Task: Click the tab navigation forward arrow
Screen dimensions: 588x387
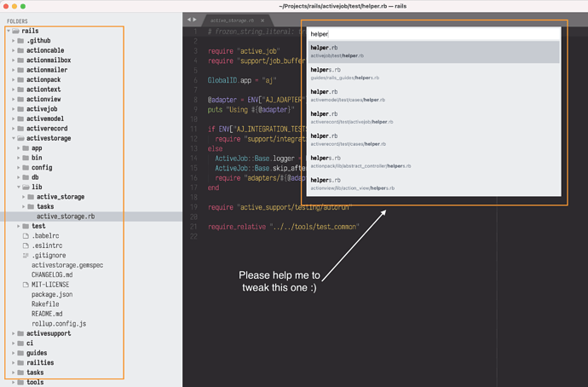Action: click(x=195, y=19)
